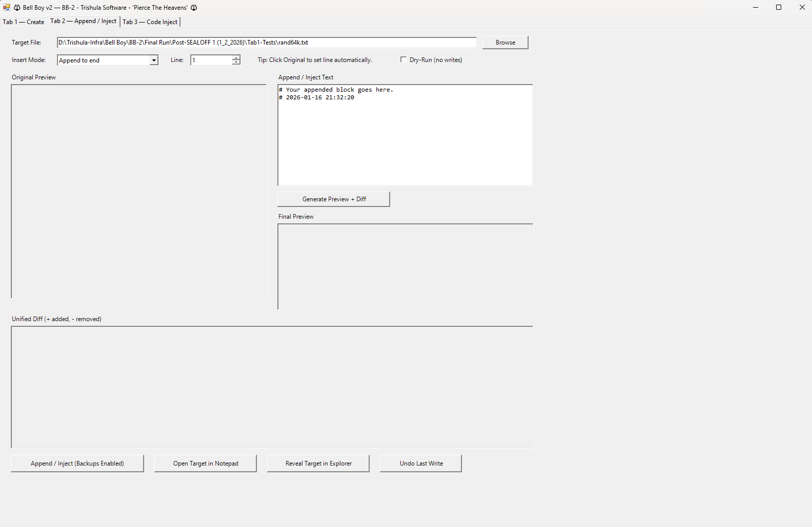Click Reveal Target in Explorer
The width and height of the screenshot is (812, 527).
click(318, 463)
